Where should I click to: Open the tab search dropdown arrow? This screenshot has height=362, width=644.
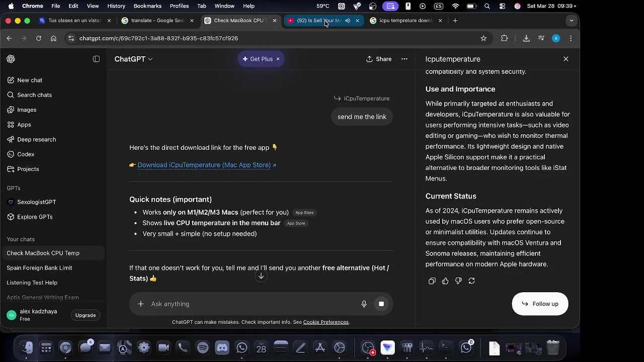coord(571,21)
